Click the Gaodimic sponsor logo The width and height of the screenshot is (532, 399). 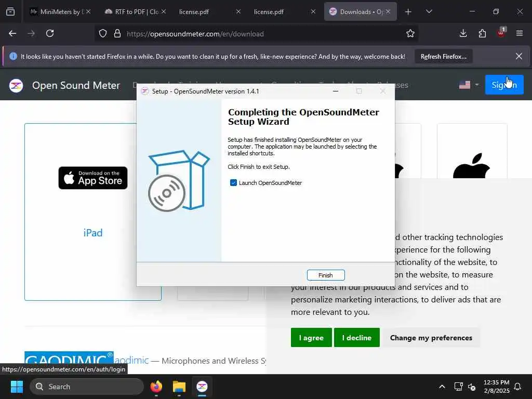(x=69, y=357)
